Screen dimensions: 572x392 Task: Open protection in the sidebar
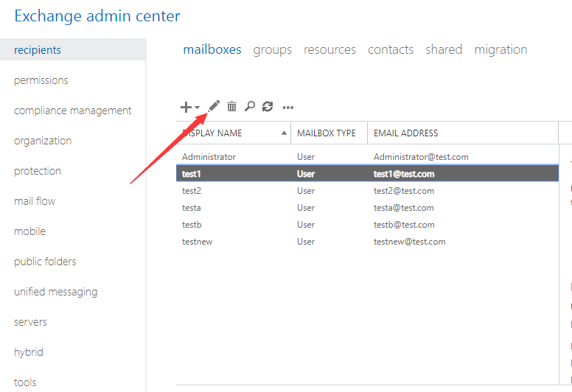click(37, 171)
